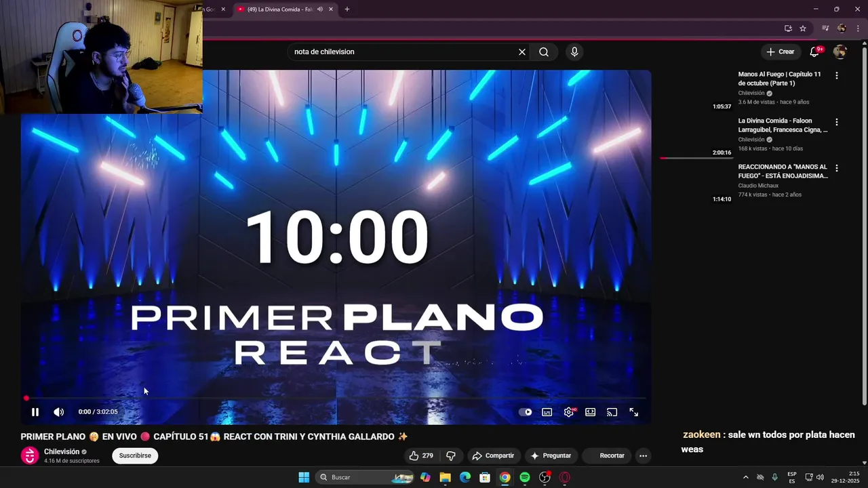
Task: Click the red video progress bar
Action: coord(336,399)
